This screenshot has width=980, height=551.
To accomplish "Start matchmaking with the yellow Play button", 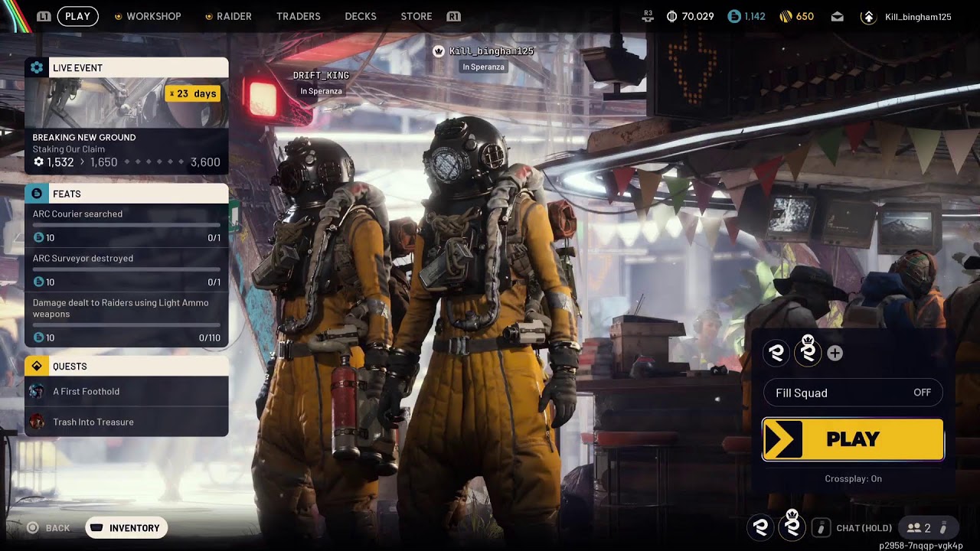I will (853, 439).
